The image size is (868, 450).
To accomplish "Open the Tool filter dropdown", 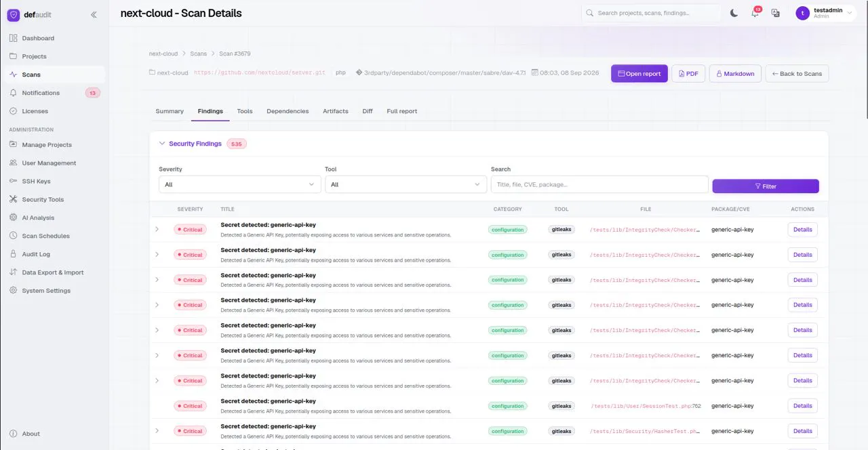I will coord(406,184).
